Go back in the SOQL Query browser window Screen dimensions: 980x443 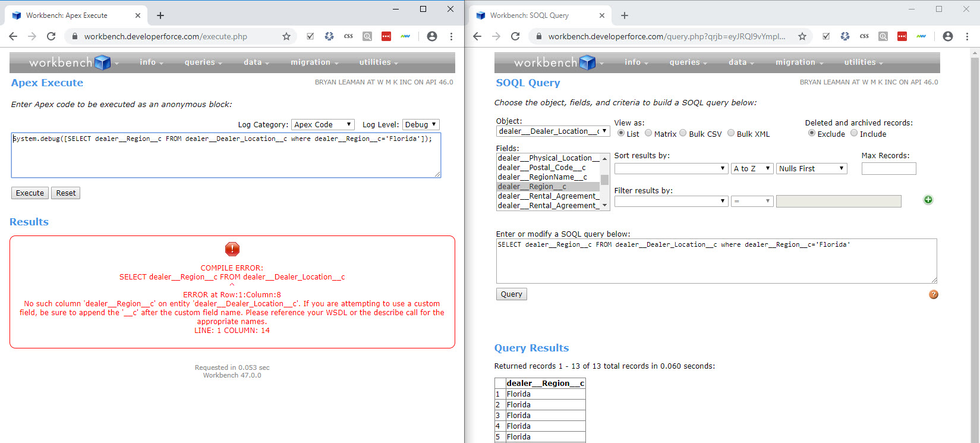pyautogui.click(x=477, y=36)
